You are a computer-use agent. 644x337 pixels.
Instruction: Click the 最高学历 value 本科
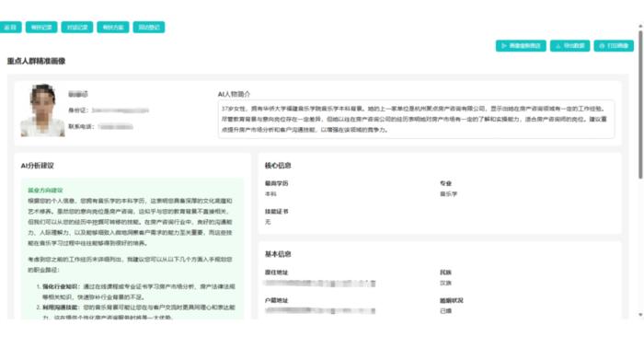pyautogui.click(x=270, y=194)
